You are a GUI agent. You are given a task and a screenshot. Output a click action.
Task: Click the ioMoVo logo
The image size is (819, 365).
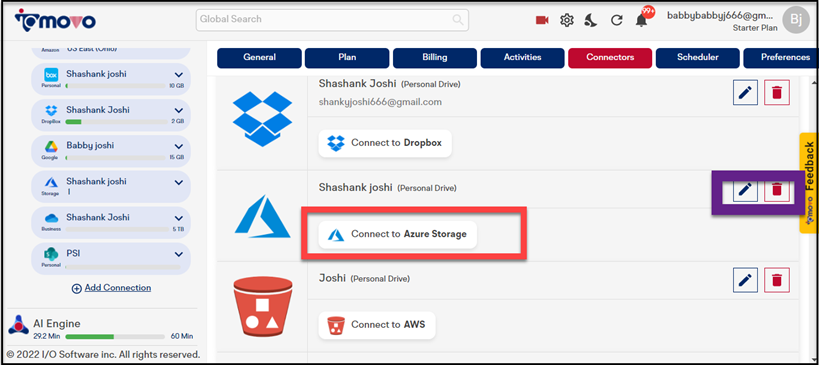(x=55, y=20)
